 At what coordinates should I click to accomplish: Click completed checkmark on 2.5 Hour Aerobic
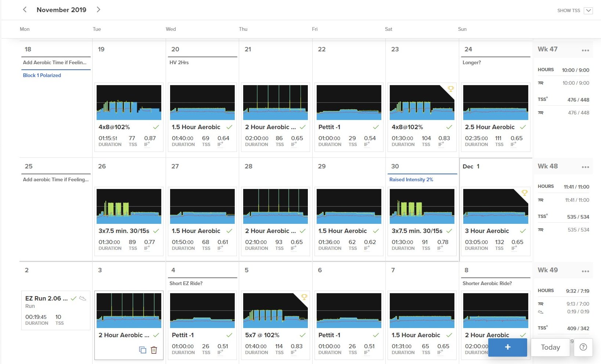tap(523, 127)
